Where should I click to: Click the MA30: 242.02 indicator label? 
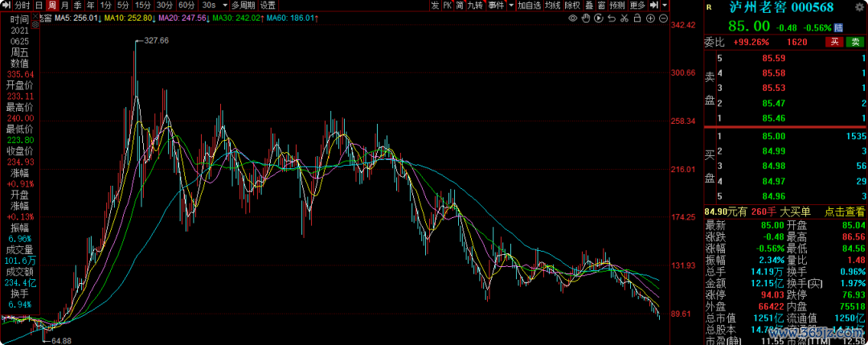238,18
